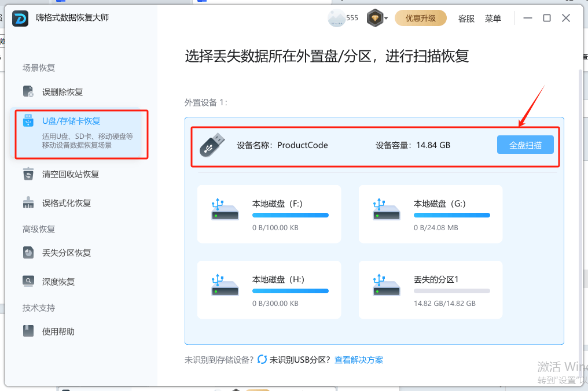The image size is (588, 391).
Task: Click the pie chart lost partition icon
Action: pyautogui.click(x=28, y=252)
